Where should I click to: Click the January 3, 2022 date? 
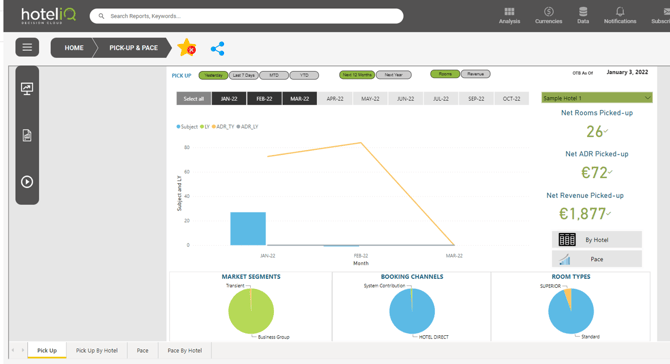click(627, 72)
